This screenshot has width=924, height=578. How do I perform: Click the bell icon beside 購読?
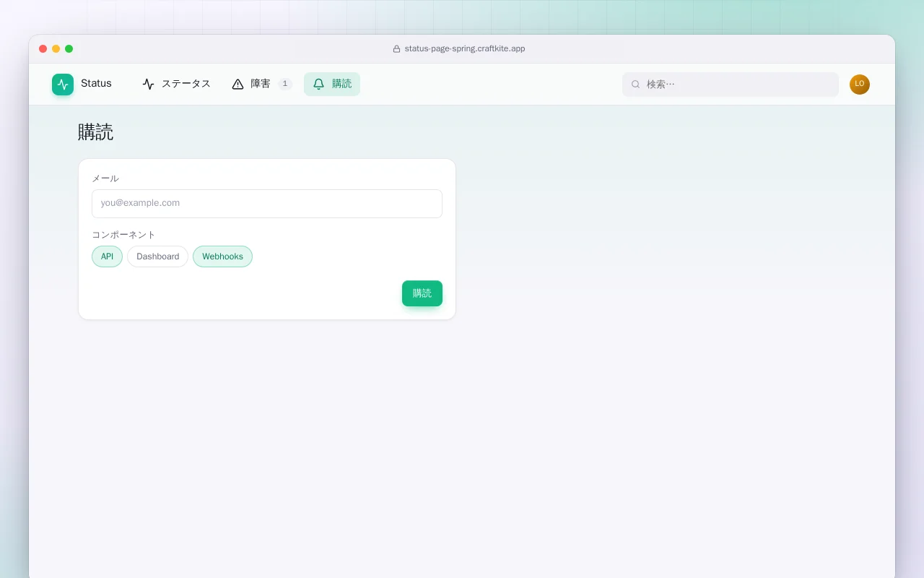click(319, 84)
